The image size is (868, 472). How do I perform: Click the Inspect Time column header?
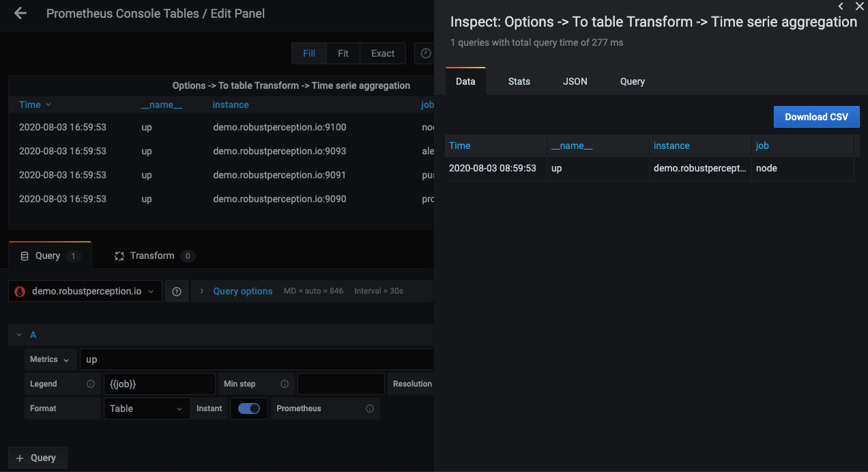click(496, 145)
